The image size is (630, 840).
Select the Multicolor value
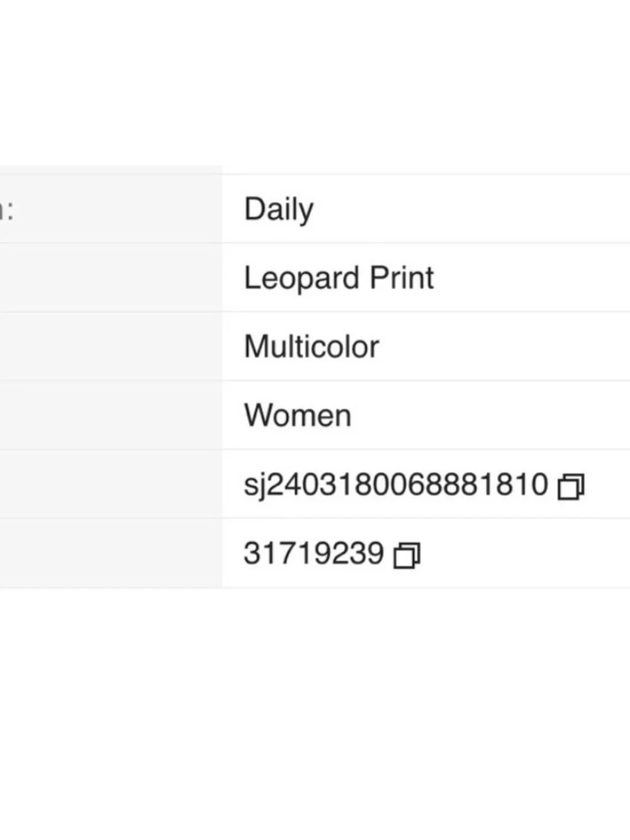click(312, 347)
